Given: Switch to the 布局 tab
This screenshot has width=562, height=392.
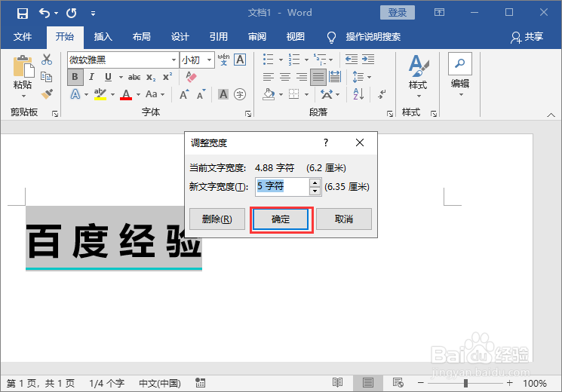Looking at the screenshot, I should coord(142,36).
